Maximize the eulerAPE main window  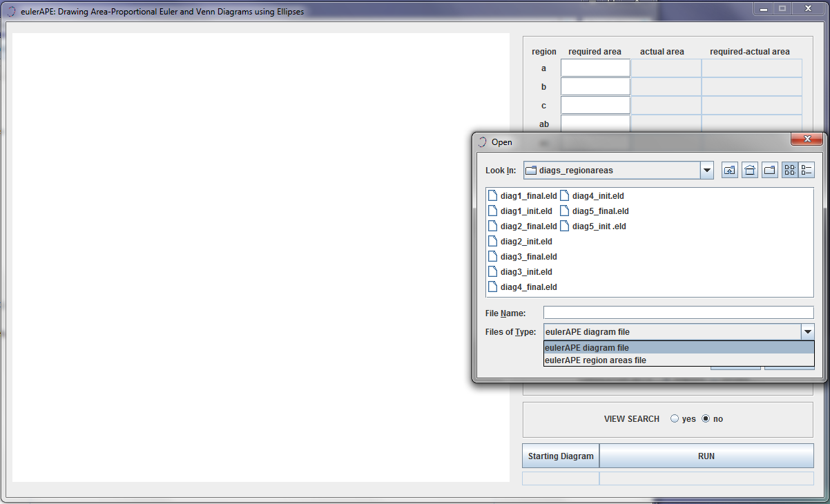tap(782, 9)
